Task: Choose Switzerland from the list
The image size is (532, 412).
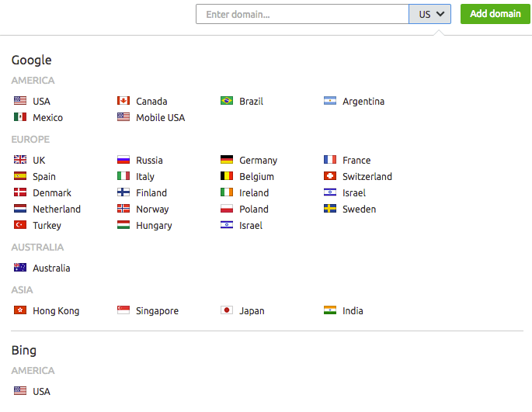Action: (367, 177)
